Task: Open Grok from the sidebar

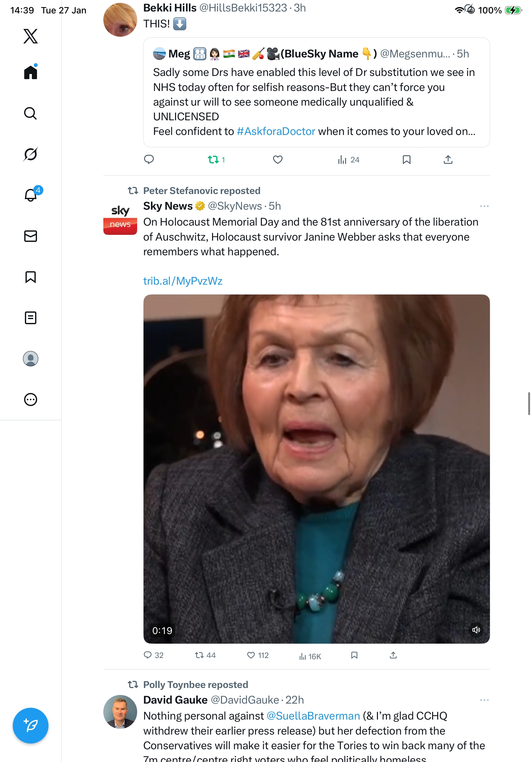Action: pyautogui.click(x=31, y=154)
